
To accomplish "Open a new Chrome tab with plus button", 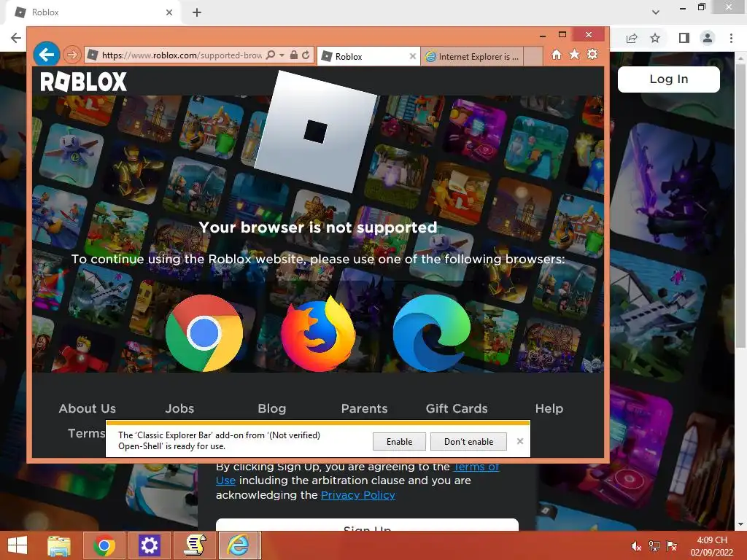I will tap(197, 12).
